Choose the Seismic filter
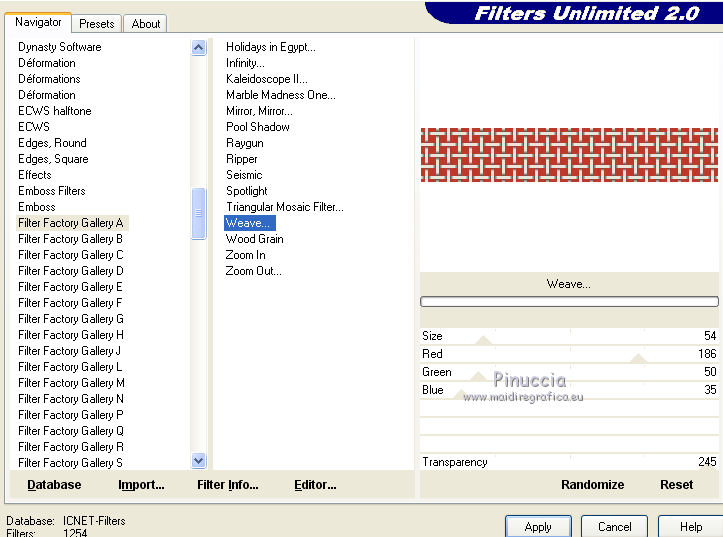The height and width of the screenshot is (537, 723). (x=244, y=175)
